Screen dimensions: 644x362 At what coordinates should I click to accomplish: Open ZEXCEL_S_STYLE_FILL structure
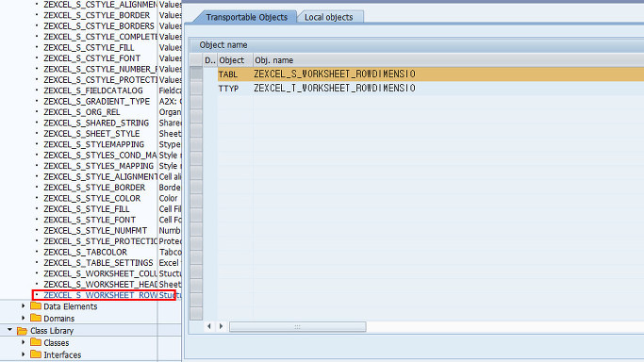pyautogui.click(x=86, y=209)
